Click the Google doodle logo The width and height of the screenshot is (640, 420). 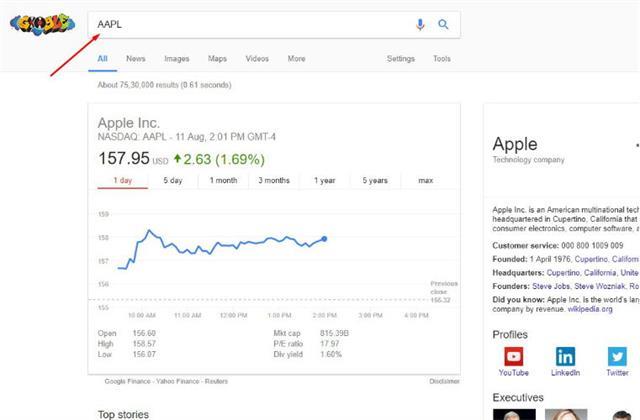pyautogui.click(x=42, y=24)
